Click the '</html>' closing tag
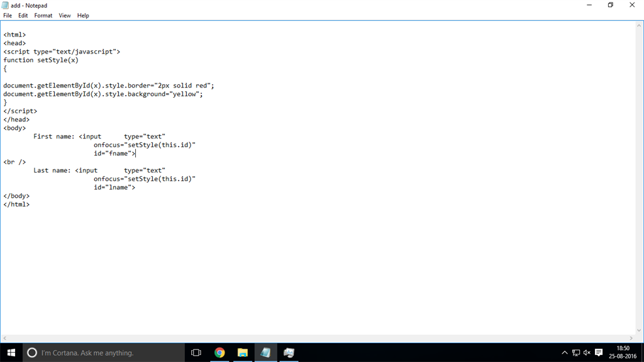Image resolution: width=644 pixels, height=362 pixels. pos(16,204)
